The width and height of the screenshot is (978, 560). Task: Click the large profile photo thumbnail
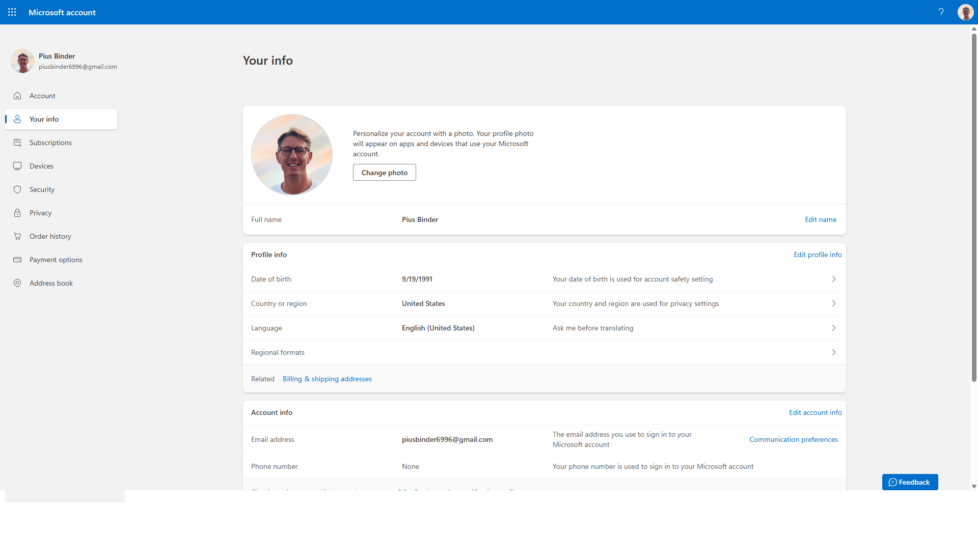tap(292, 155)
